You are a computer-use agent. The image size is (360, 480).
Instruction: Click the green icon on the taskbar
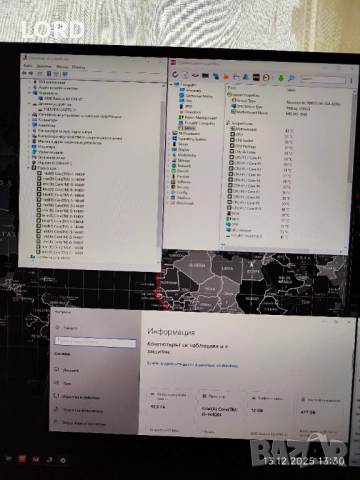tap(9, 459)
